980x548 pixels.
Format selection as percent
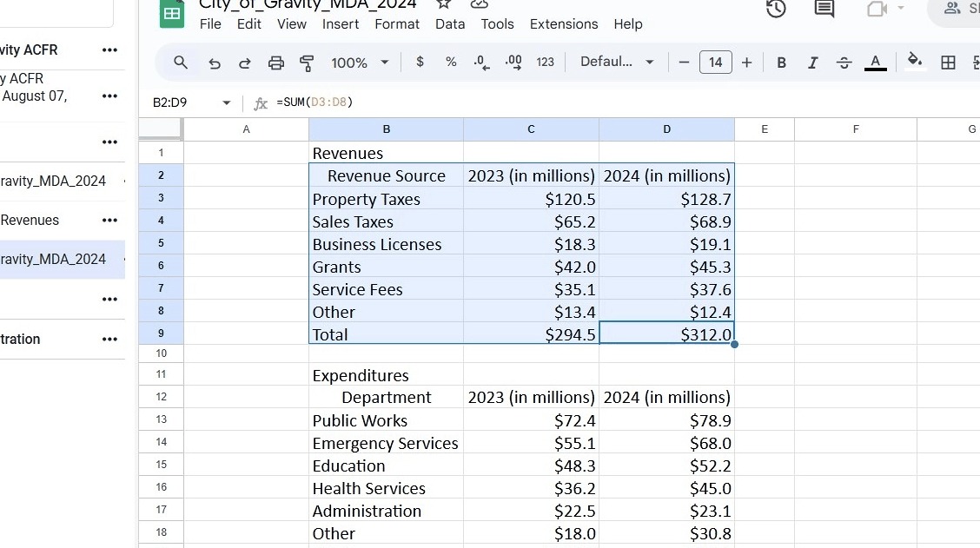[x=451, y=62]
